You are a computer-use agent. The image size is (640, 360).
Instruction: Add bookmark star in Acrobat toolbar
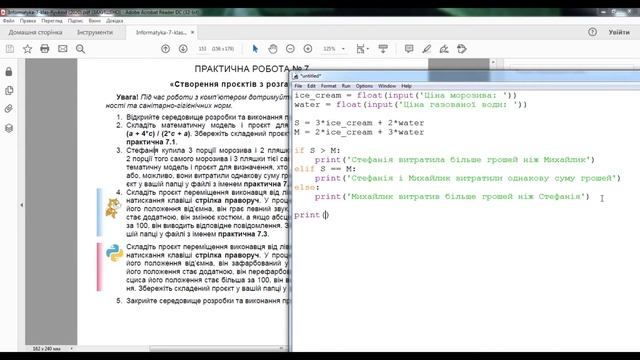[27, 49]
